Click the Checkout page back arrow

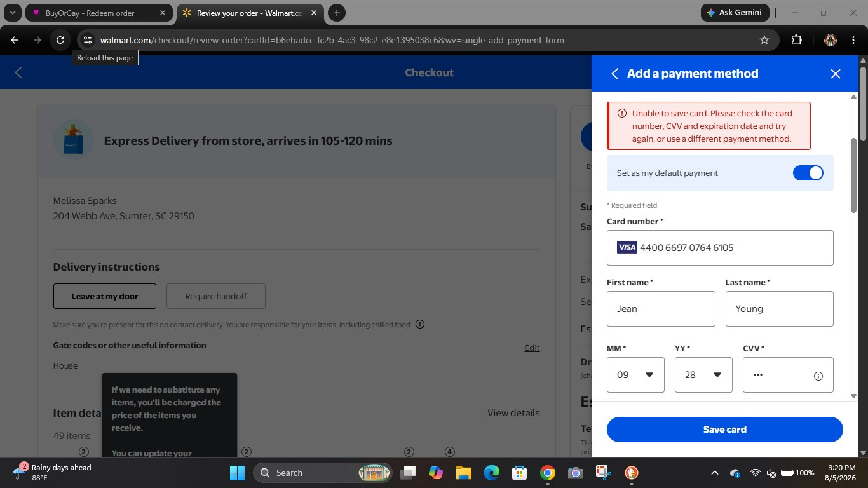pos(18,72)
